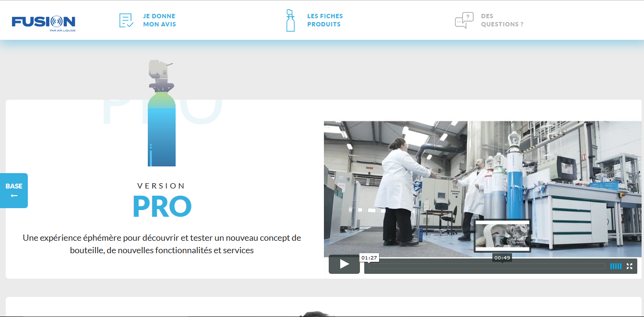644x317 pixels.
Task: Open the 'Des questions ?' menu item
Action: coord(502,20)
